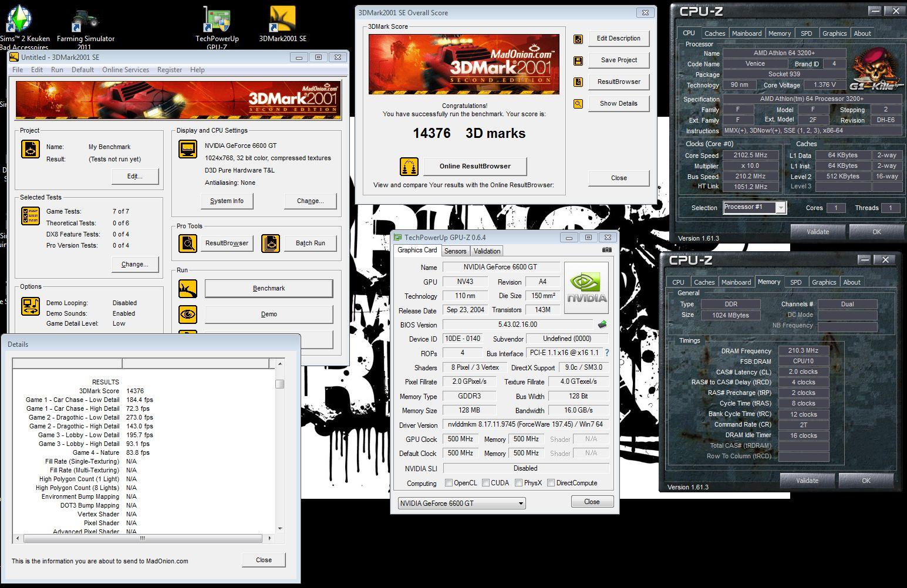Open the SPD tab in lower CPU-Z window
The width and height of the screenshot is (907, 588).
pyautogui.click(x=796, y=282)
